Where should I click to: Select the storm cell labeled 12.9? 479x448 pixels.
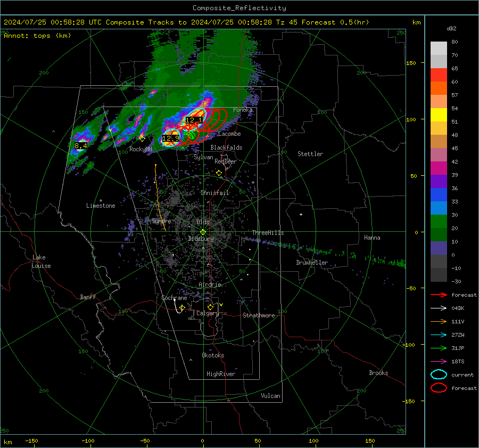(171, 138)
